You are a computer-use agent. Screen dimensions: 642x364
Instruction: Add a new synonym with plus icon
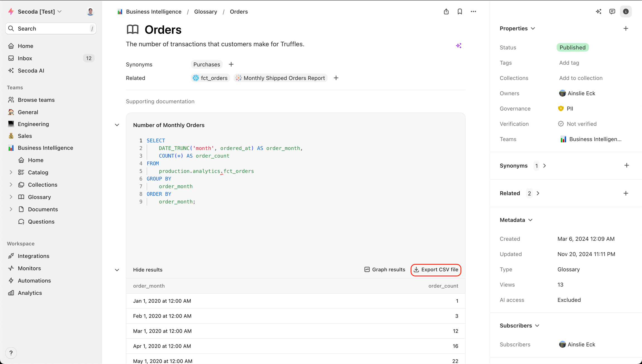(231, 64)
